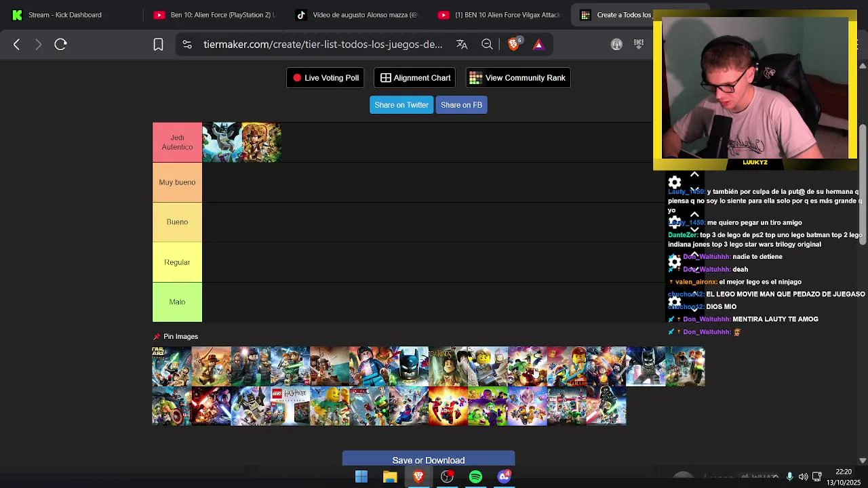Bookmark this page with bookmark icon
Image resolution: width=868 pixels, height=488 pixels.
[158, 45]
